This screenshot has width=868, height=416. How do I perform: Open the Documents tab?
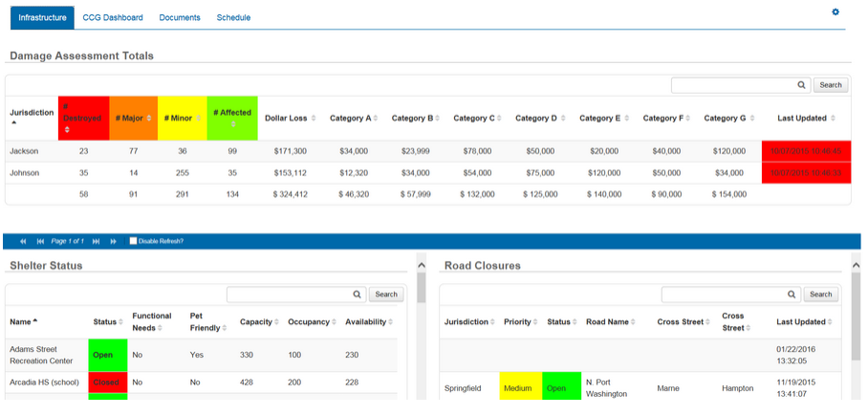(x=180, y=17)
